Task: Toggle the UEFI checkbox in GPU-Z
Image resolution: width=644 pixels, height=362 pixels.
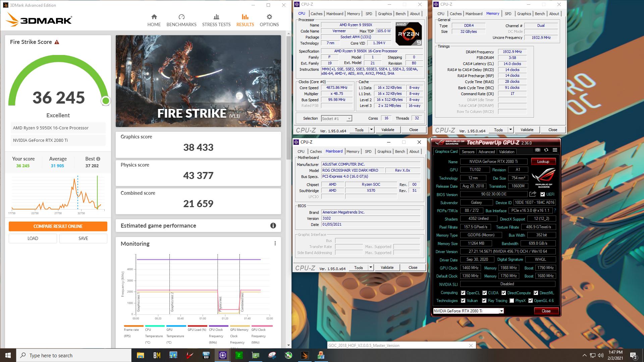Action: pyautogui.click(x=542, y=194)
